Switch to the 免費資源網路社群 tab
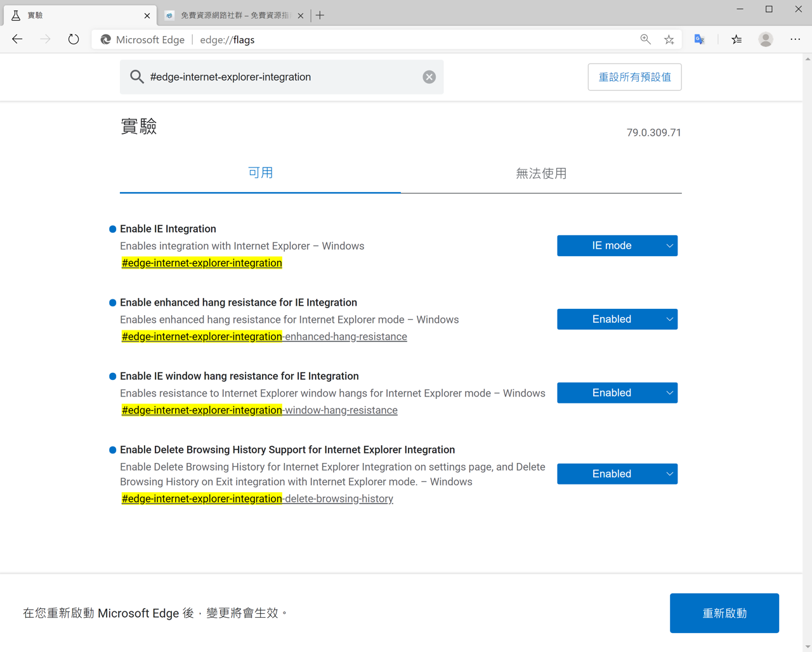The image size is (812, 652). 234,15
